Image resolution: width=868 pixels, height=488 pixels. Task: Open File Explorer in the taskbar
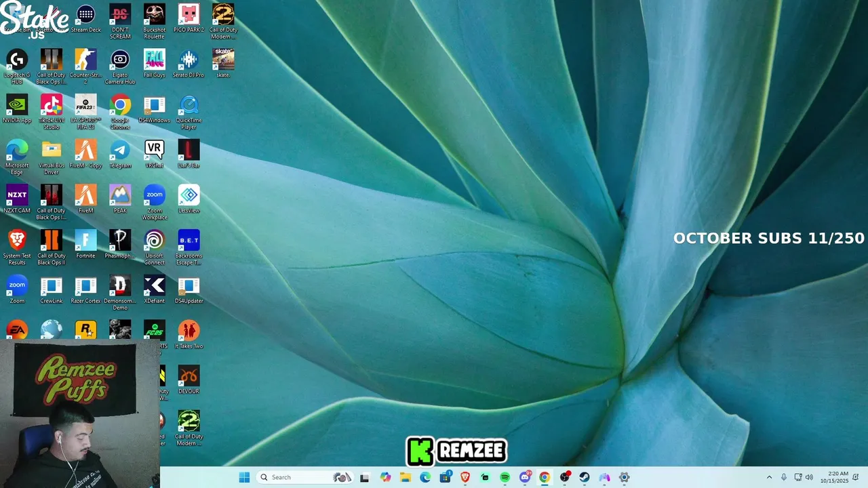pyautogui.click(x=405, y=477)
